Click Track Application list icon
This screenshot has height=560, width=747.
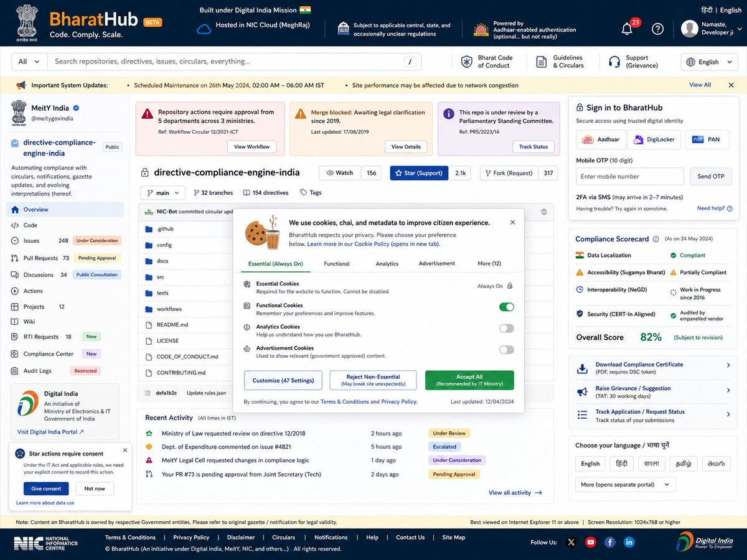(582, 415)
